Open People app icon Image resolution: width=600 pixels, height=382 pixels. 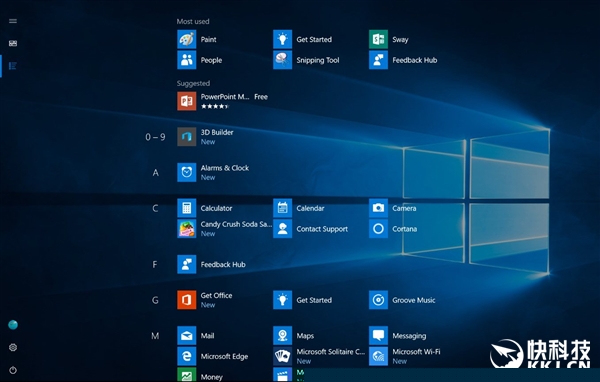point(187,60)
